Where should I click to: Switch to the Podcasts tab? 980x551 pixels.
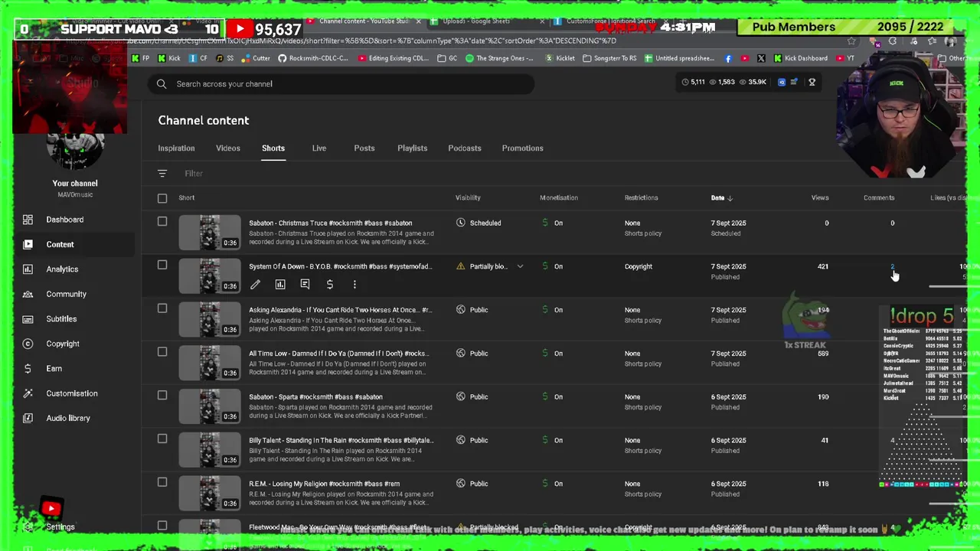pos(465,148)
